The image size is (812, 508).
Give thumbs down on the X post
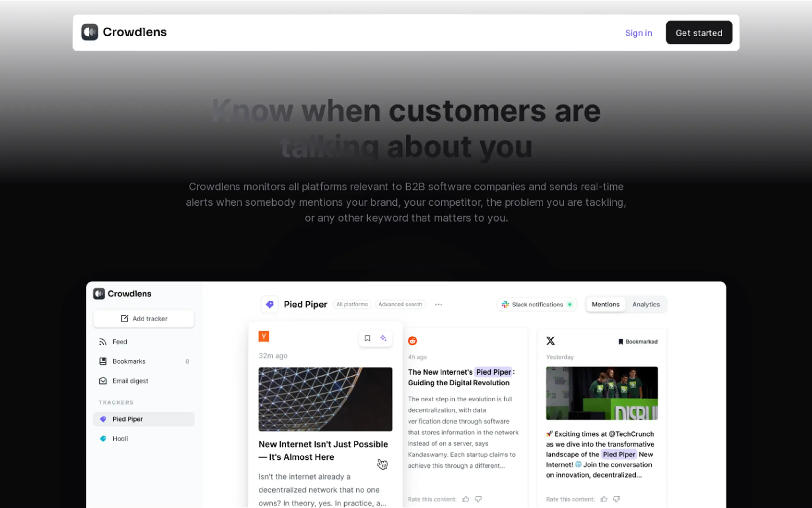pos(616,499)
